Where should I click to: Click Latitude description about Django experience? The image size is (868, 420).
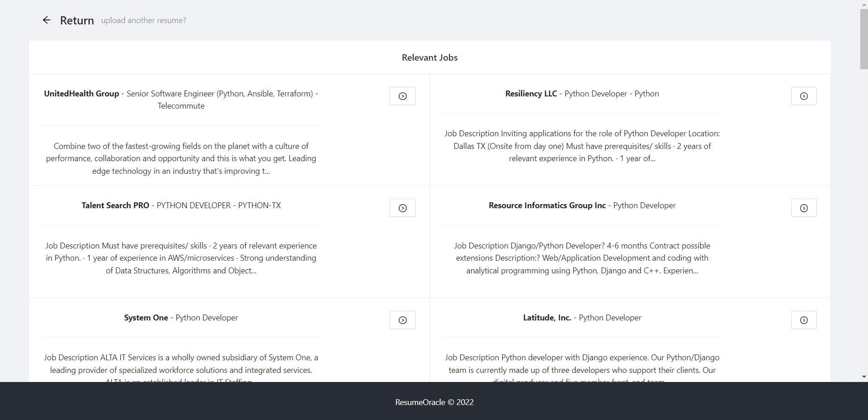[x=582, y=367]
